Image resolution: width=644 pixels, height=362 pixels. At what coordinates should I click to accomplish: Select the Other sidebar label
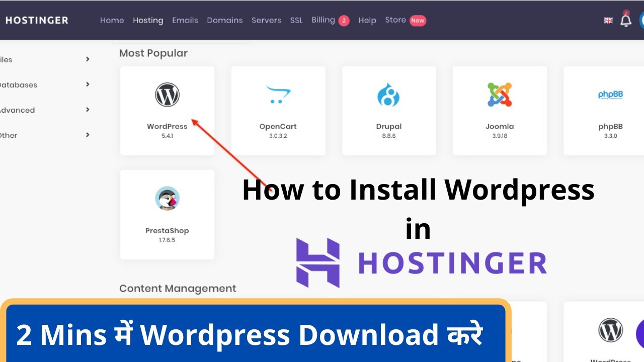coord(9,135)
